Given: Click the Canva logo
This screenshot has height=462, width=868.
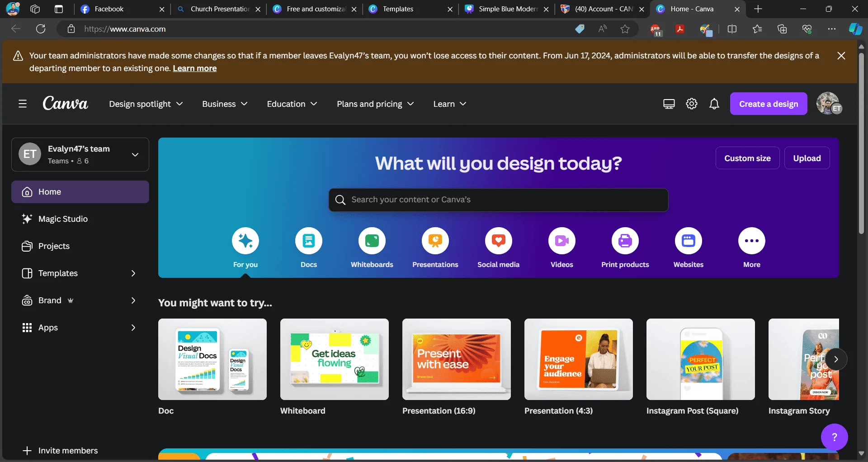Looking at the screenshot, I should click(65, 104).
